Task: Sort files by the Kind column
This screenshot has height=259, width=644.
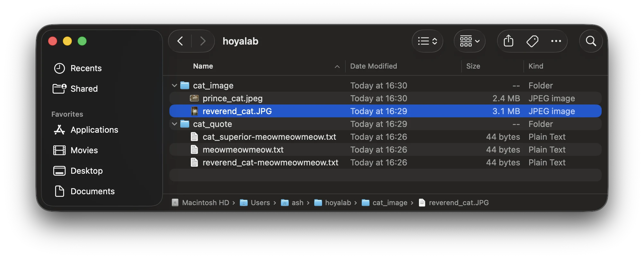Action: click(x=536, y=66)
